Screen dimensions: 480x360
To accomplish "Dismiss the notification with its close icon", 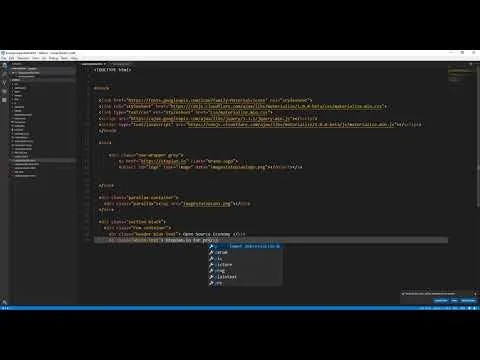I will point(475,294).
